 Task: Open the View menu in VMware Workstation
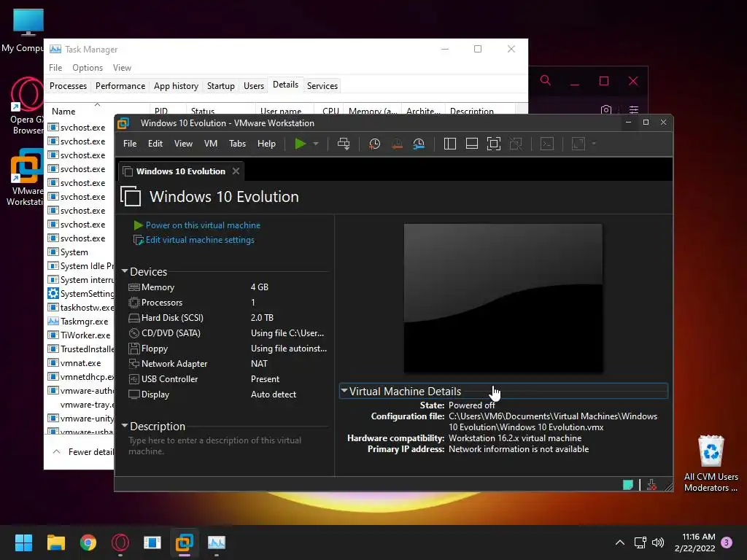pos(183,144)
